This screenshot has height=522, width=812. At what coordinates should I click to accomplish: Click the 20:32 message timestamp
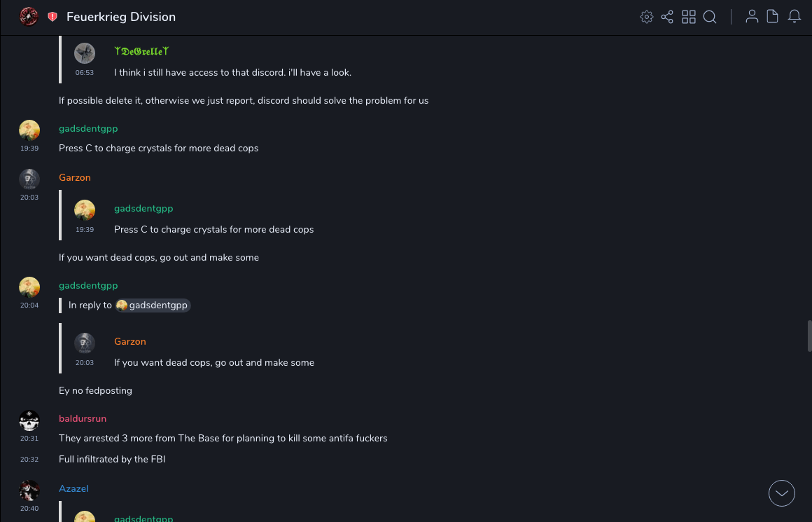pyautogui.click(x=29, y=460)
